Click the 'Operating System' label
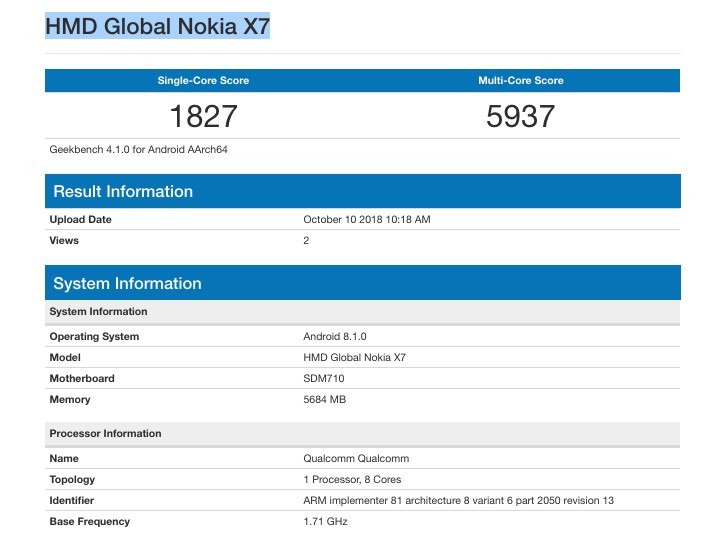Image resolution: width=728 pixels, height=540 pixels. pos(94,337)
